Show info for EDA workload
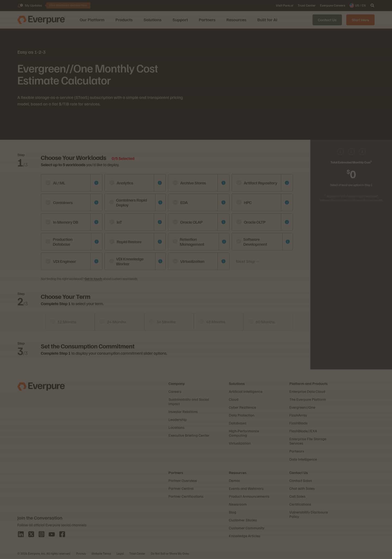392x559 pixels. pyautogui.click(x=223, y=202)
